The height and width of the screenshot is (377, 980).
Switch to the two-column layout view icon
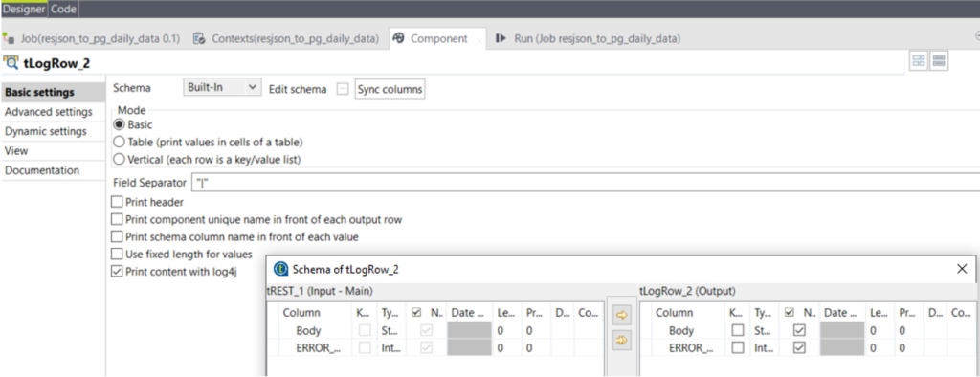point(918,60)
